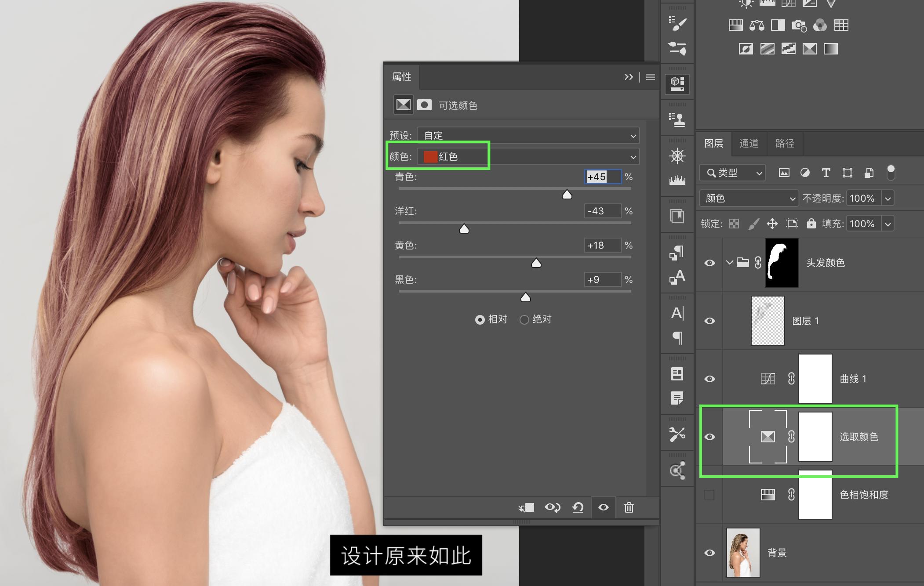The height and width of the screenshot is (586, 924).
Task: Open the Color Balance adjustment icon
Action: pyautogui.click(x=757, y=25)
